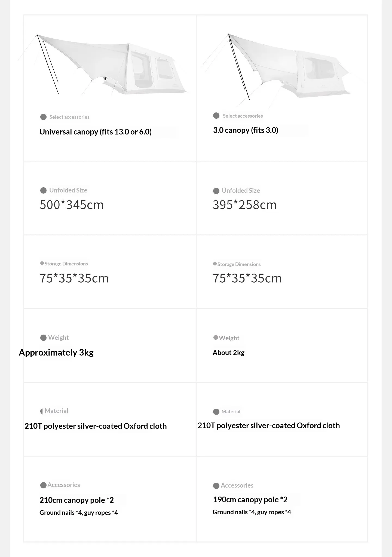The width and height of the screenshot is (392, 557).
Task: Click bullet beside left Select accessories
Action: click(43, 117)
